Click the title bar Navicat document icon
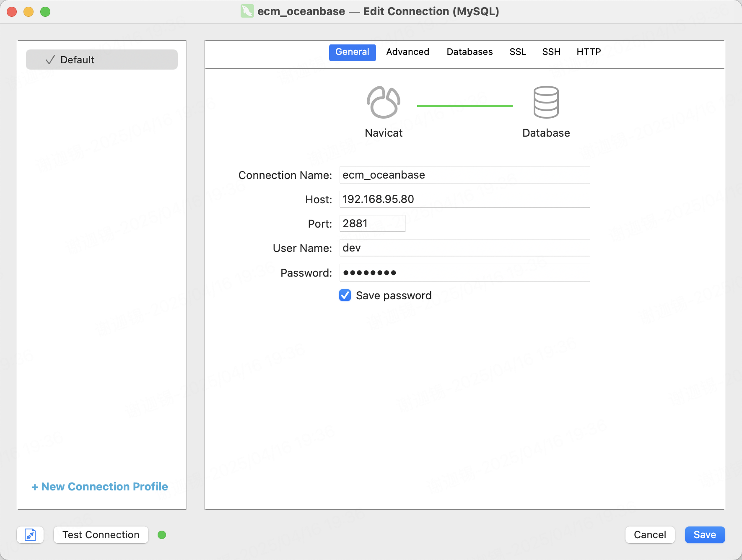This screenshot has height=560, width=742. pos(247,11)
